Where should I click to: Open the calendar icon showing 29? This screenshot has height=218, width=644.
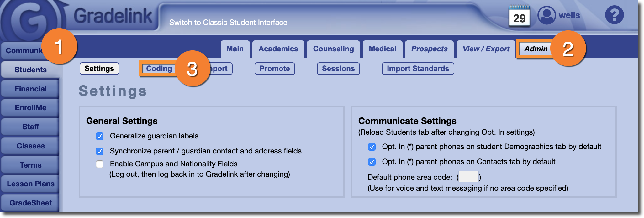point(519,16)
